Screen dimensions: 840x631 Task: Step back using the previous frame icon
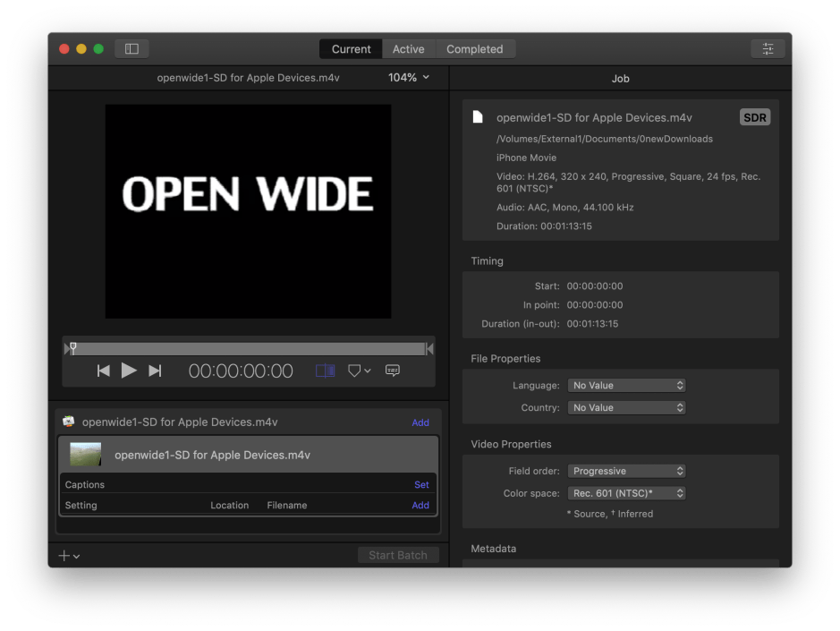coord(103,370)
